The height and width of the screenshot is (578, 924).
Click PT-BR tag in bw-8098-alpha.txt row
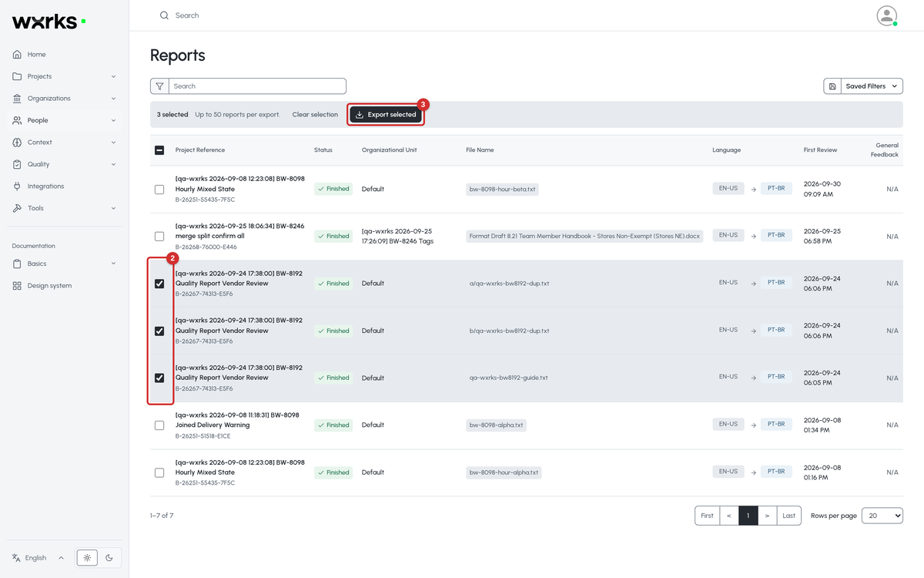(776, 425)
